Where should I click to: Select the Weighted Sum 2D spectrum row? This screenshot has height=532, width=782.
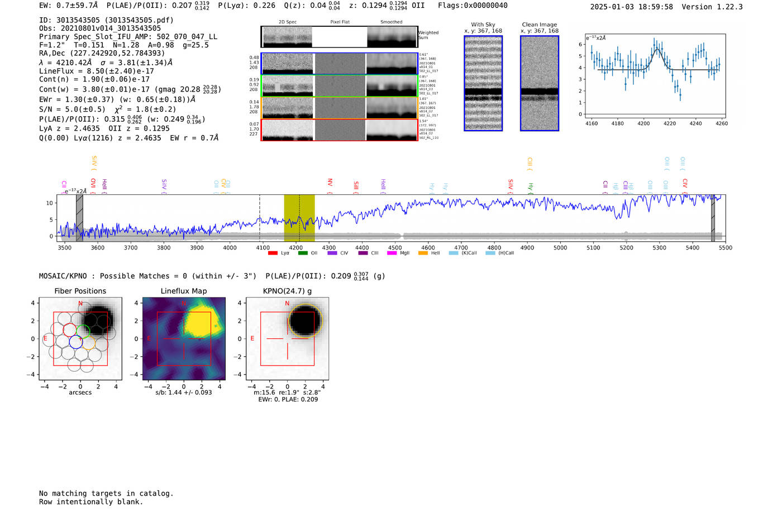click(x=339, y=37)
